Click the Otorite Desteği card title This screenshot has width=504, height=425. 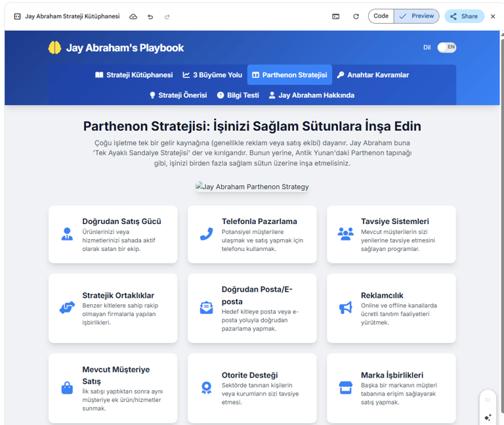(x=249, y=375)
